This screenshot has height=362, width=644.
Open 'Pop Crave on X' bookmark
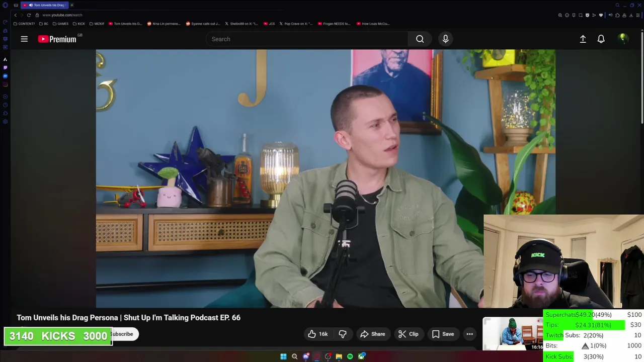(296, 24)
